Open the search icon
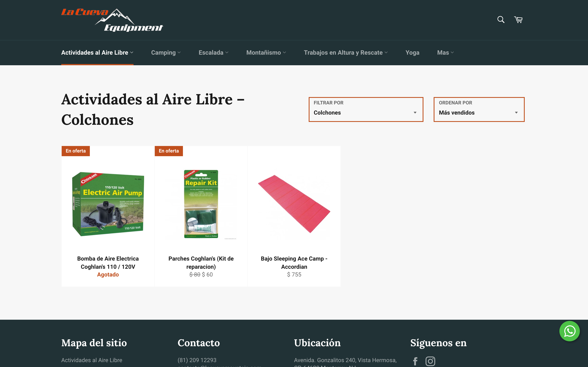 pos(501,19)
